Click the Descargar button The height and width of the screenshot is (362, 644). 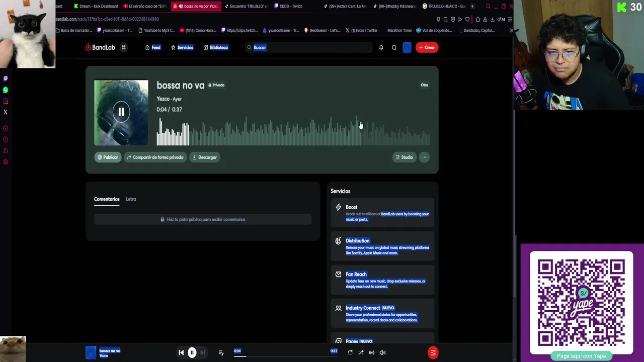(x=204, y=157)
